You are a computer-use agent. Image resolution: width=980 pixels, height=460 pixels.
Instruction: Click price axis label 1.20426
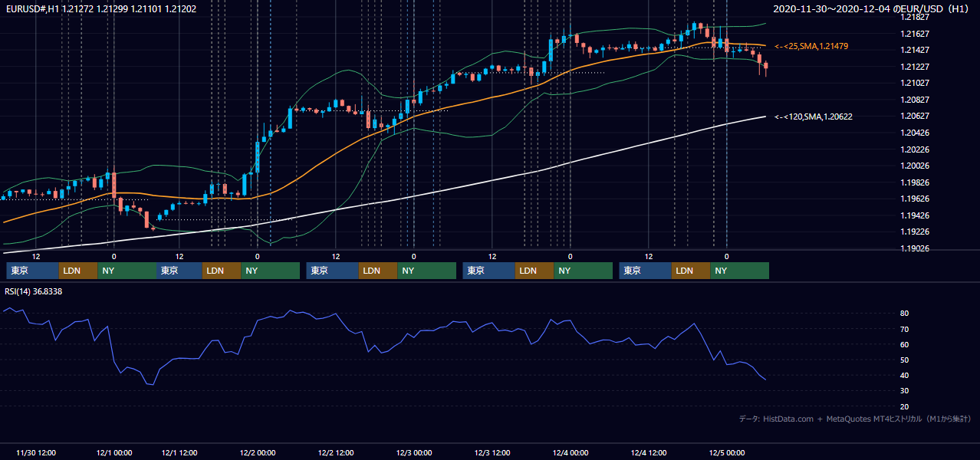click(915, 133)
